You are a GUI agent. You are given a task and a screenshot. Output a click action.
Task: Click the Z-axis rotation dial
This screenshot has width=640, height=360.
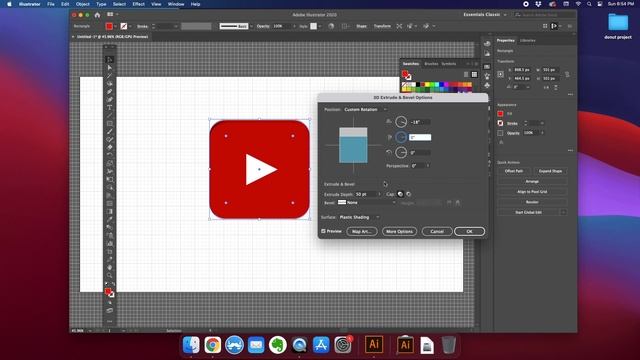[401, 152]
